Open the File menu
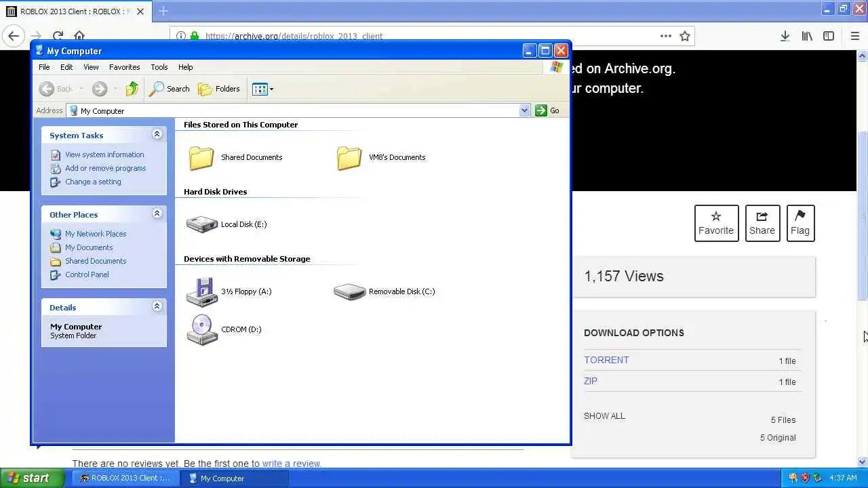This screenshot has width=868, height=488. pyautogui.click(x=44, y=67)
